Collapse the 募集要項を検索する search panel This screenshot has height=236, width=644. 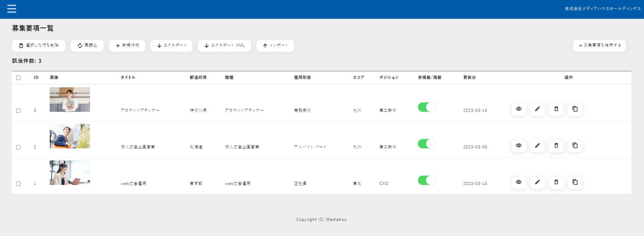point(599,46)
